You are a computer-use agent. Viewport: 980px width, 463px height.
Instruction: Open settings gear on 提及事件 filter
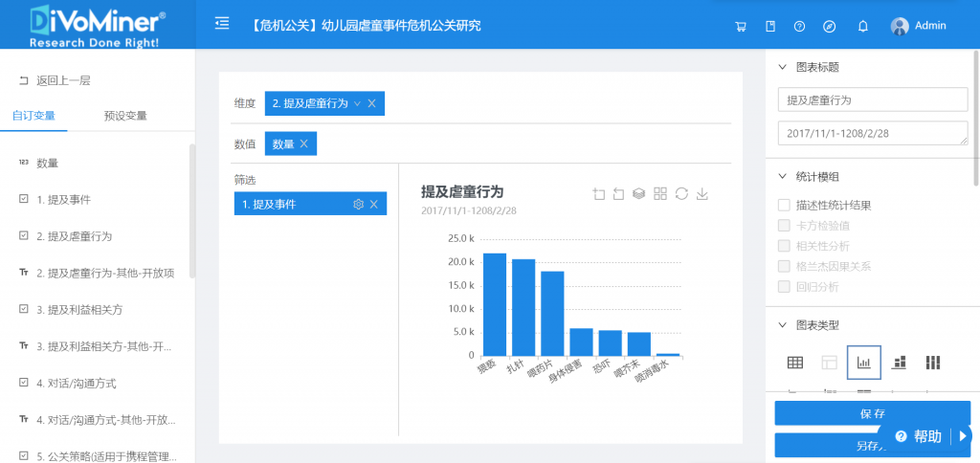click(358, 204)
